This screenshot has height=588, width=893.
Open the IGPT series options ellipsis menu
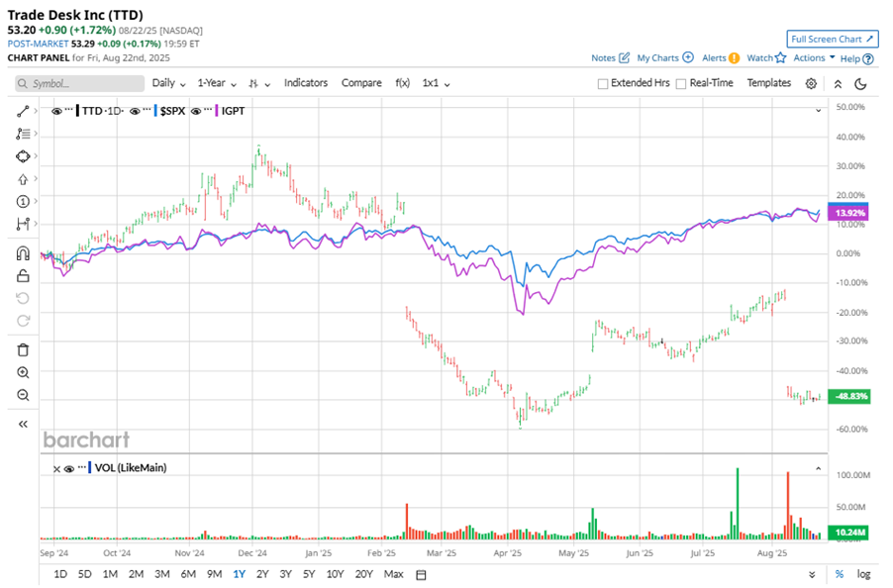(x=208, y=110)
